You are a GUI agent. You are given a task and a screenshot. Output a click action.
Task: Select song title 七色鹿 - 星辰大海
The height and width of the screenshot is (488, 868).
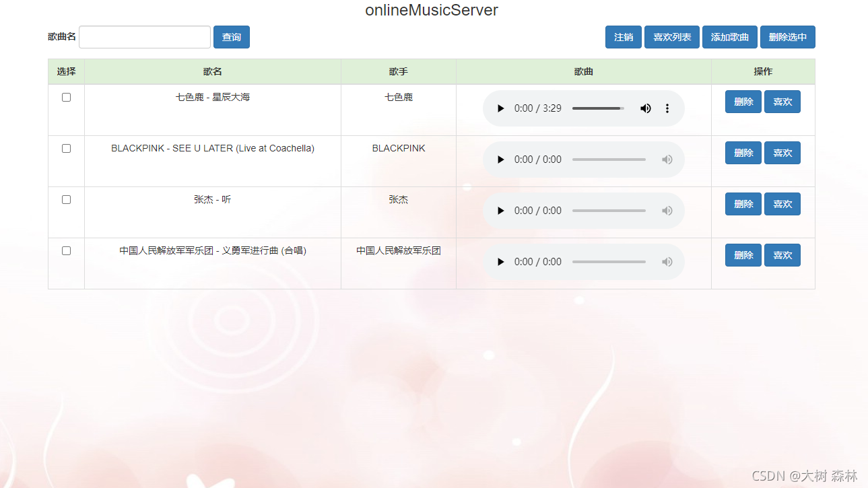coord(213,97)
